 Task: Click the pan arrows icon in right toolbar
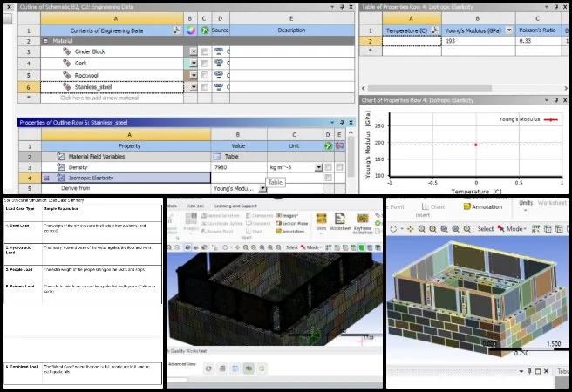411,229
